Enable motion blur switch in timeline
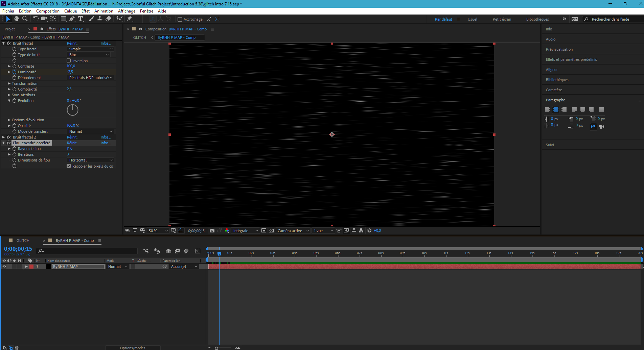The height and width of the screenshot is (350, 644). pyautogui.click(x=186, y=251)
